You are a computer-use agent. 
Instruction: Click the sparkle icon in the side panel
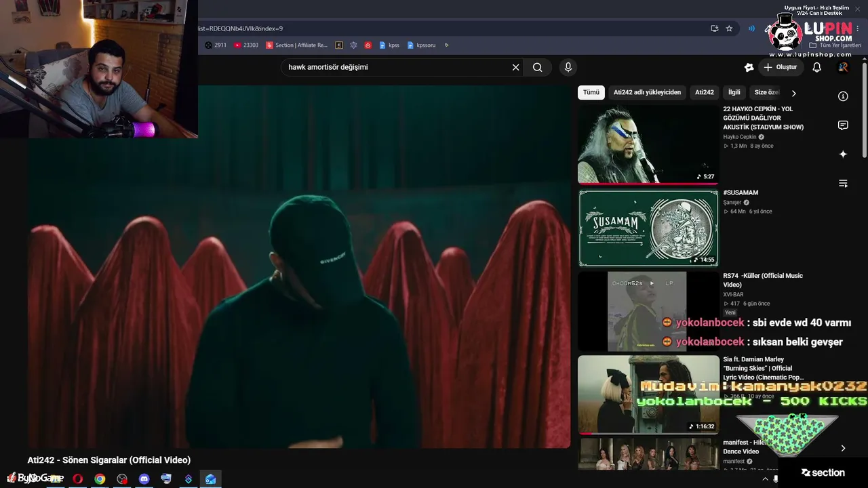[843, 155]
